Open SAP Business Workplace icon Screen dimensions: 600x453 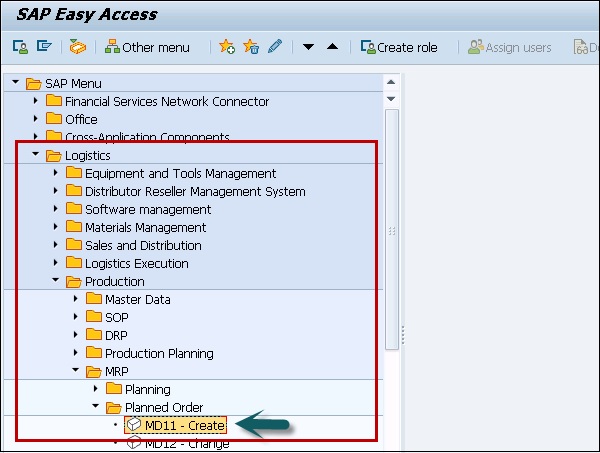[x=77, y=47]
